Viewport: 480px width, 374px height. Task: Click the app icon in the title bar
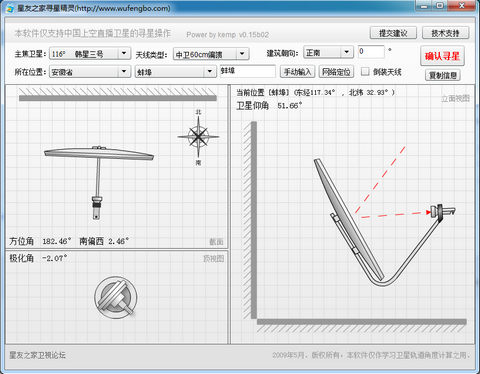coord(10,8)
